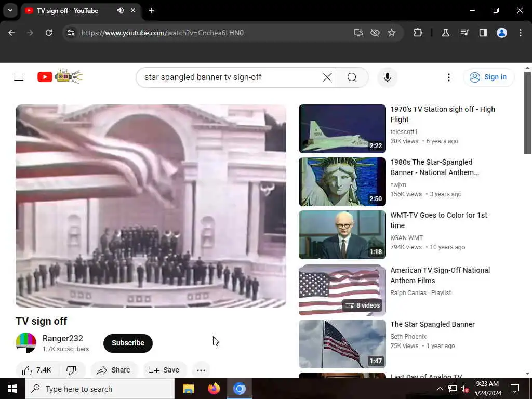Viewport: 532px width, 399px height.
Task: Open the flag thumbnail lasting 1:47
Action: click(x=342, y=344)
